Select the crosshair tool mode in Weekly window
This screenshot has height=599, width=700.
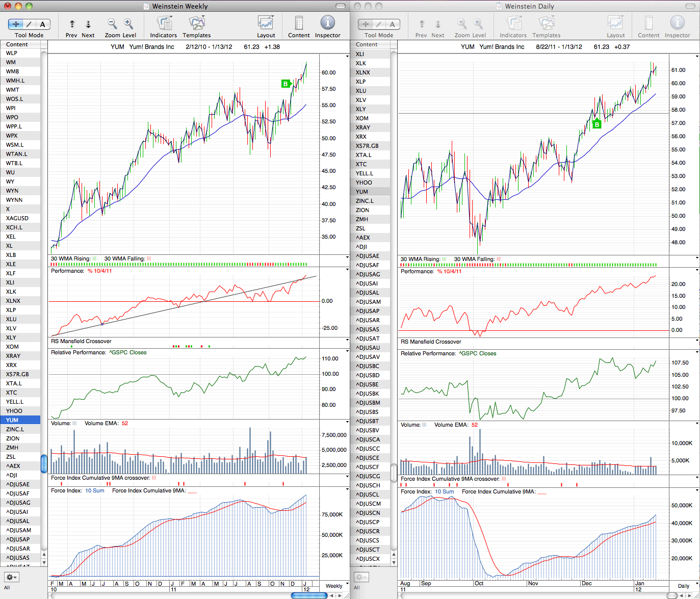(16, 24)
